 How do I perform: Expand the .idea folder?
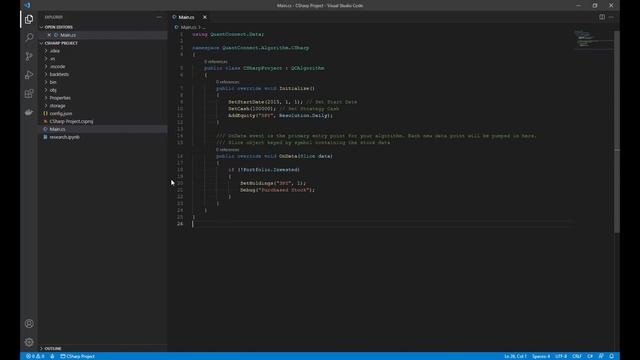tap(55, 51)
